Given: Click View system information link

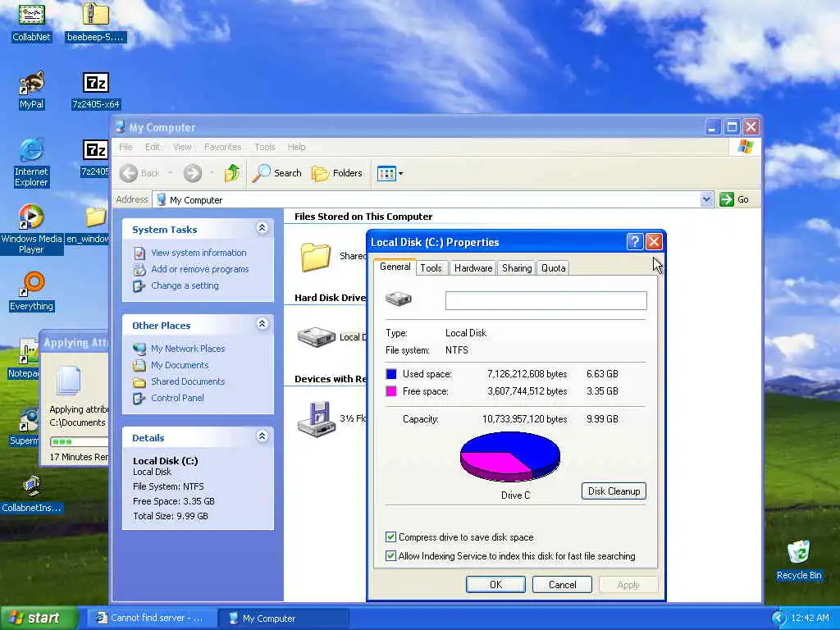Looking at the screenshot, I should click(x=199, y=253).
